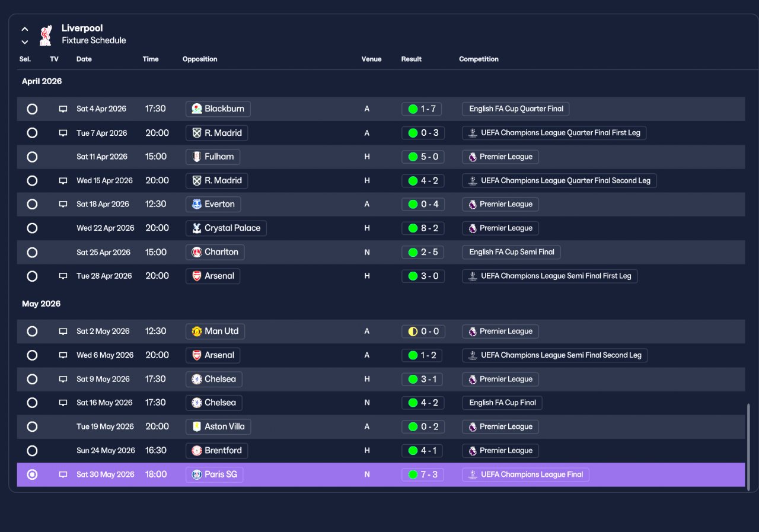Click the vertical scrollbar on fixture list
Image resolution: width=759 pixels, height=532 pixels.
click(748, 444)
